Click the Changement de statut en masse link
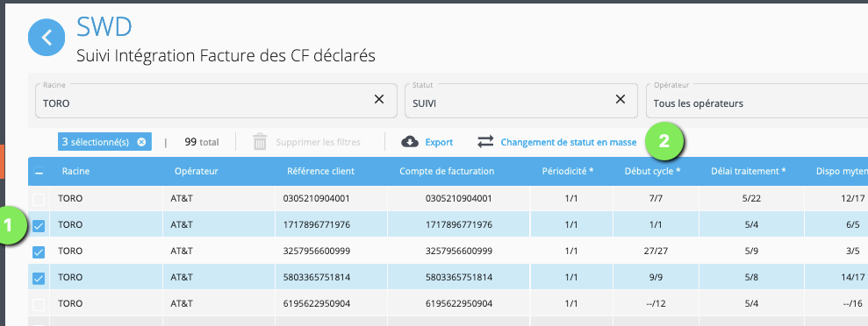 [x=569, y=143]
